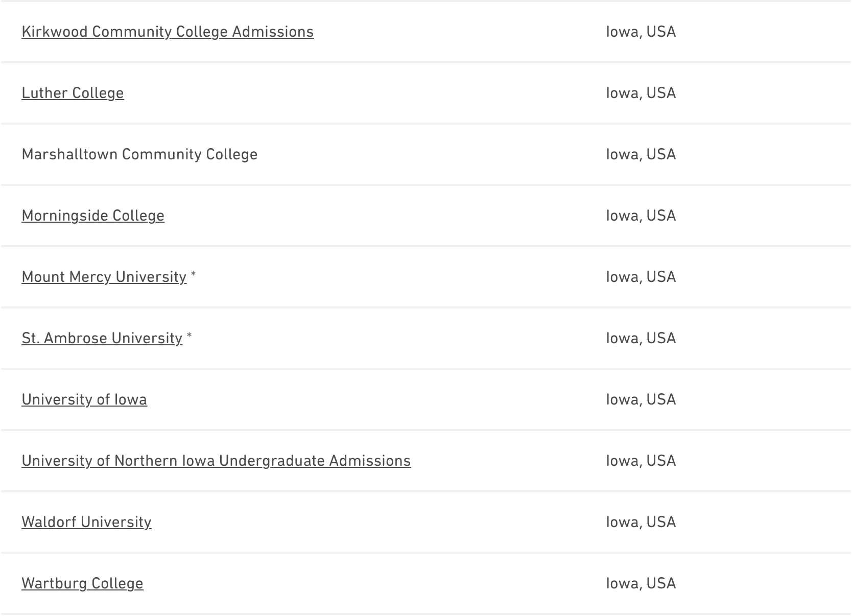
Task: Visit the Mount Mercy University link
Action: pos(104,277)
